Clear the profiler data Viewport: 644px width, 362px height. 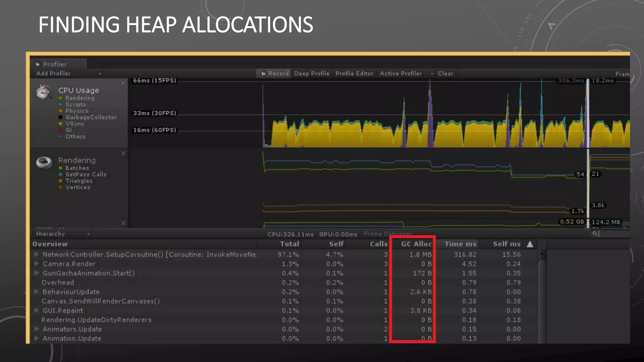tap(446, 74)
